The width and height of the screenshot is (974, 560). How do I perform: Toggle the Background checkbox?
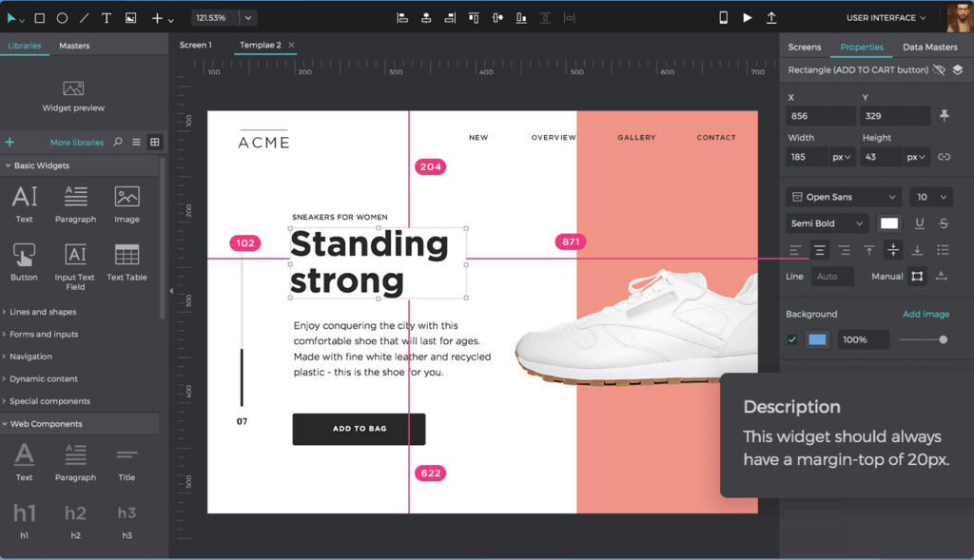(x=792, y=339)
